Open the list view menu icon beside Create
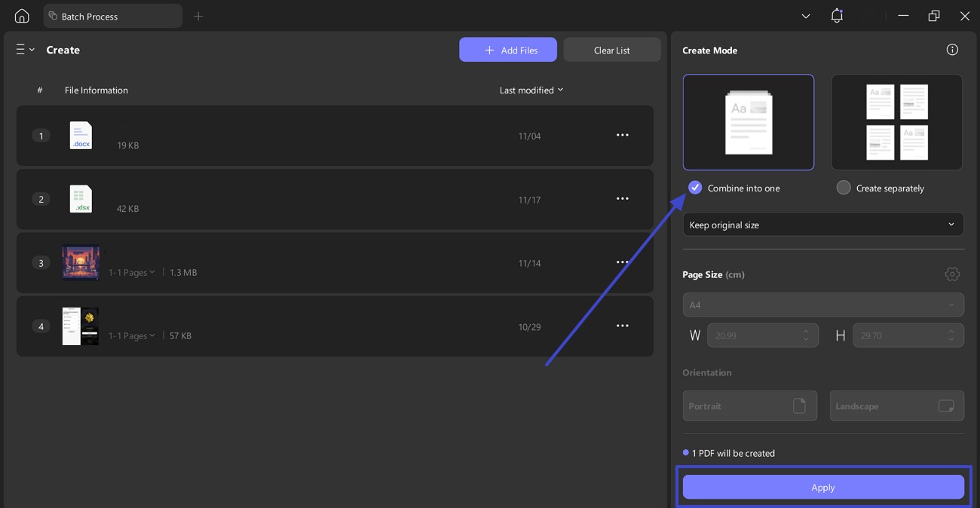The width and height of the screenshot is (980, 508). (x=25, y=50)
